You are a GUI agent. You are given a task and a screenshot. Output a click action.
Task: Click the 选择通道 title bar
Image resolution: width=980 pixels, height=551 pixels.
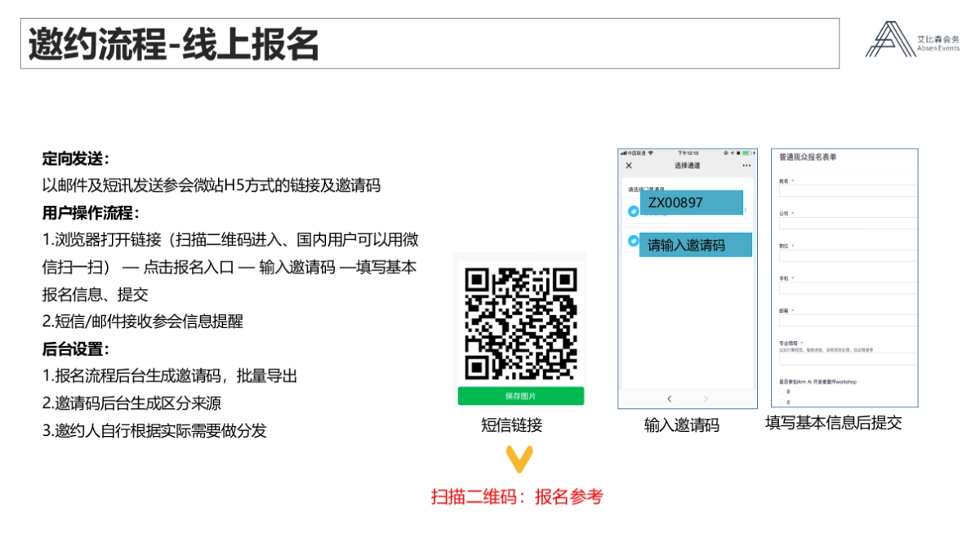[x=688, y=165]
